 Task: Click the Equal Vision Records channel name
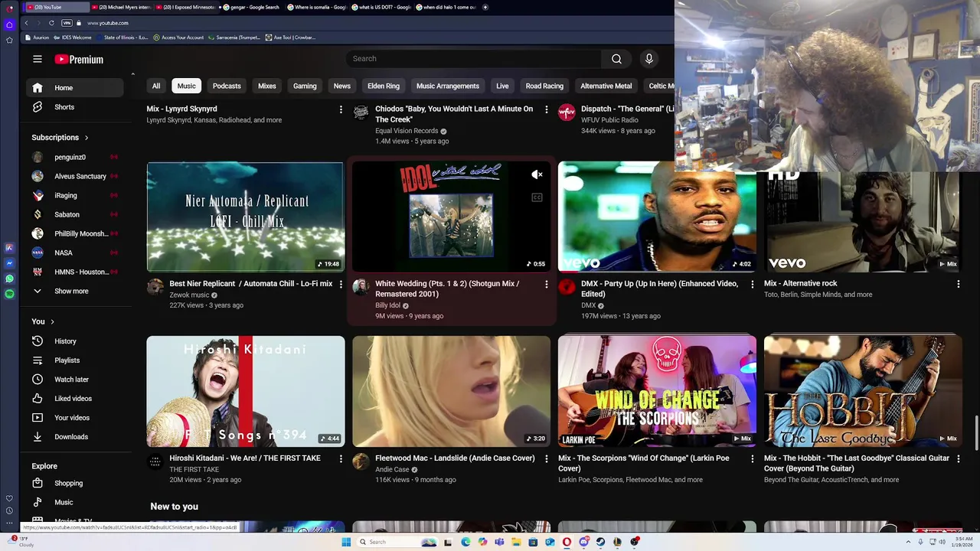[407, 131]
